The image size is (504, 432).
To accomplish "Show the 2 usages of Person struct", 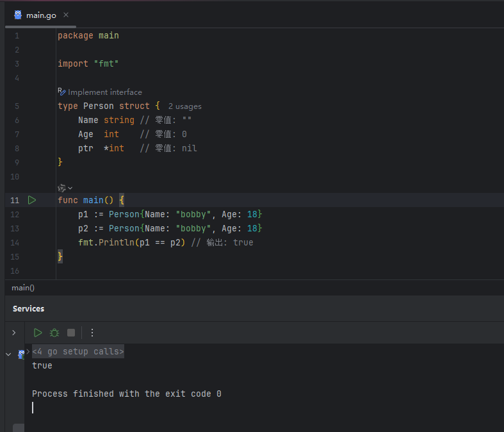I will coord(185,106).
